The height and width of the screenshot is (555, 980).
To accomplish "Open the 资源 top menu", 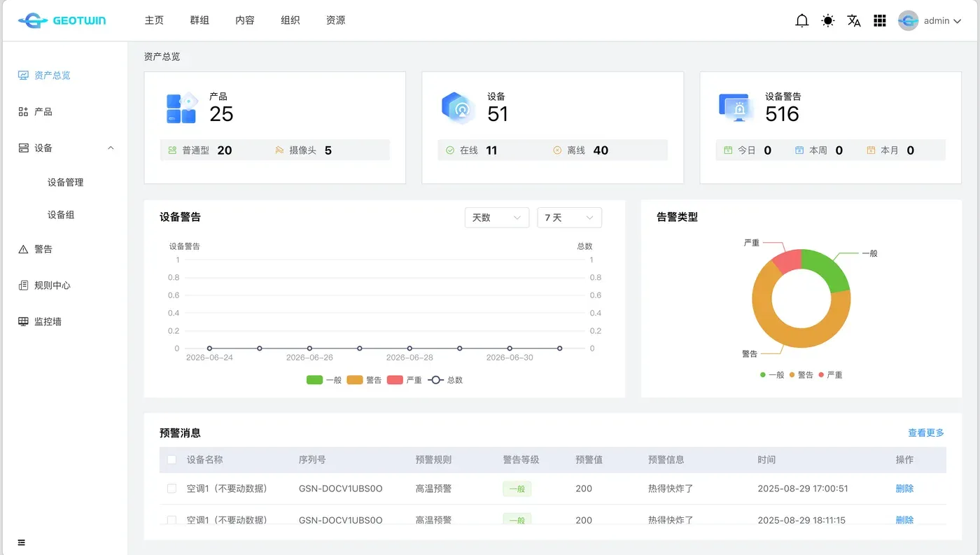I will [x=336, y=20].
